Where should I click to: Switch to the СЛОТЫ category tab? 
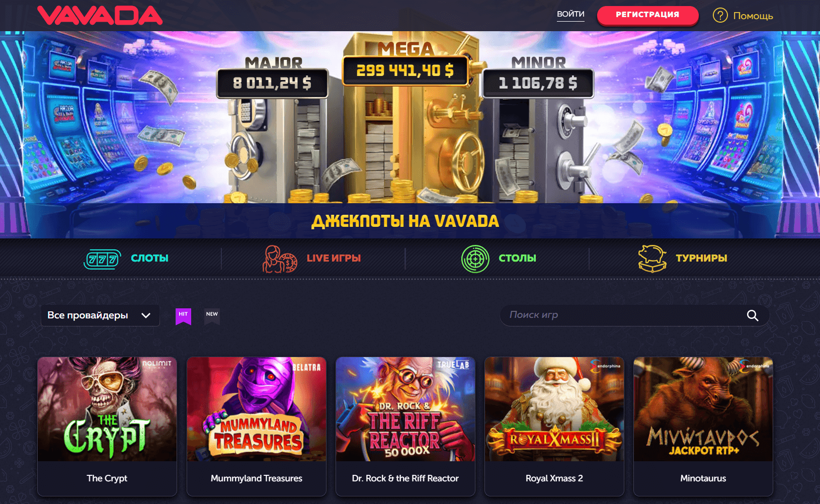[x=149, y=258]
